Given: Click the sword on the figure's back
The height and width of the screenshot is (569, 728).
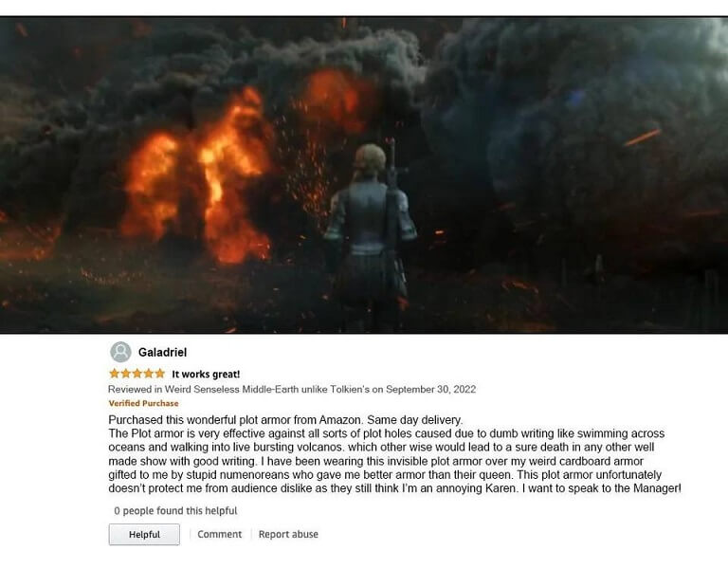Looking at the screenshot, I should click(392, 205).
